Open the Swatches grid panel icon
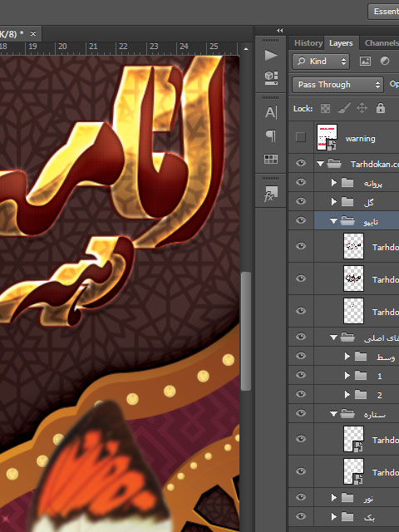Image resolution: width=399 pixels, height=532 pixels. point(271,159)
